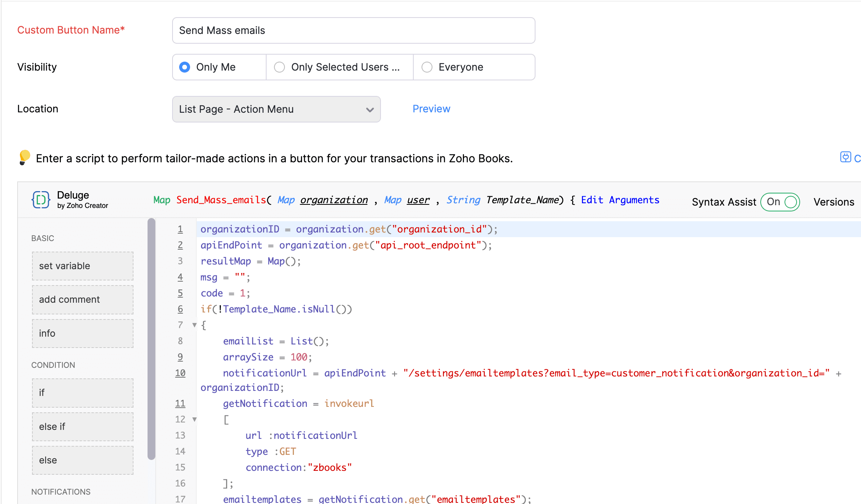Click the 'apiEndPoint' line 2 code
Screen dimensions: 861x504
pos(346,245)
